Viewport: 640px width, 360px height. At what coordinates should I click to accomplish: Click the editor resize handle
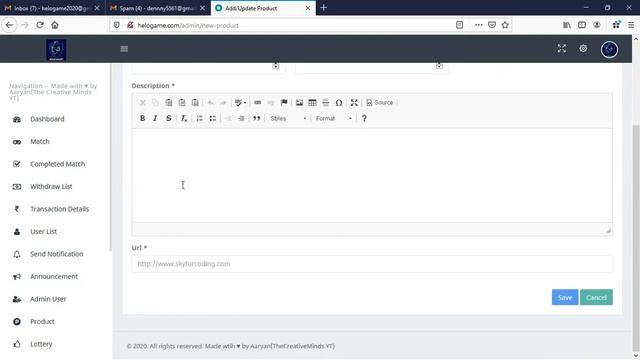[608, 231]
